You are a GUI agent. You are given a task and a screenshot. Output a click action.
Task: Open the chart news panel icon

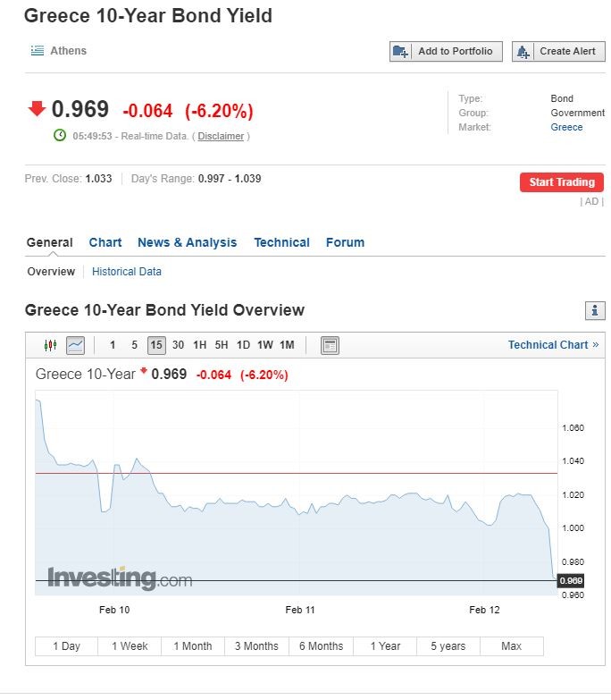(x=330, y=345)
